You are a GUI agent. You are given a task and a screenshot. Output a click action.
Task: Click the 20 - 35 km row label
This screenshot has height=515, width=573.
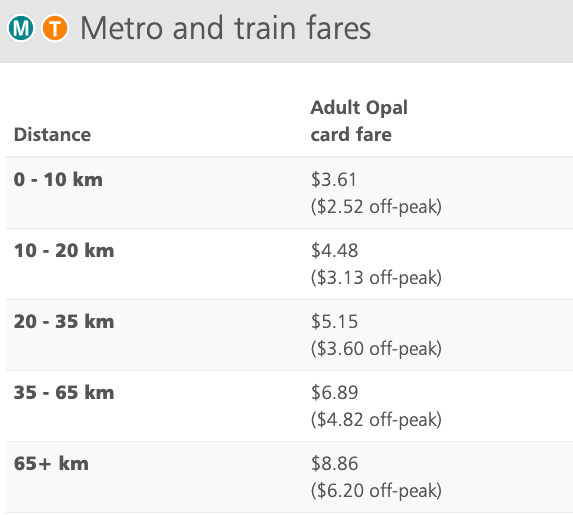coord(64,321)
